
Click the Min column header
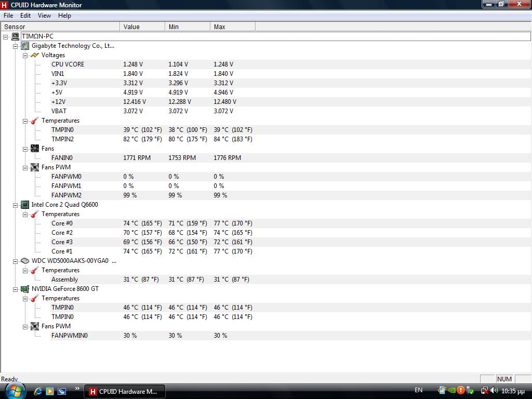(x=187, y=26)
